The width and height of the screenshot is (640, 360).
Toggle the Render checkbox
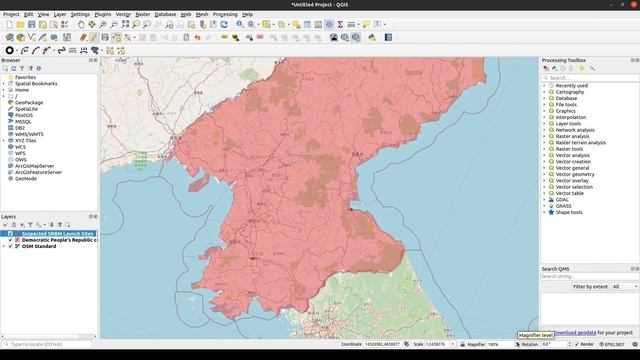577,344
